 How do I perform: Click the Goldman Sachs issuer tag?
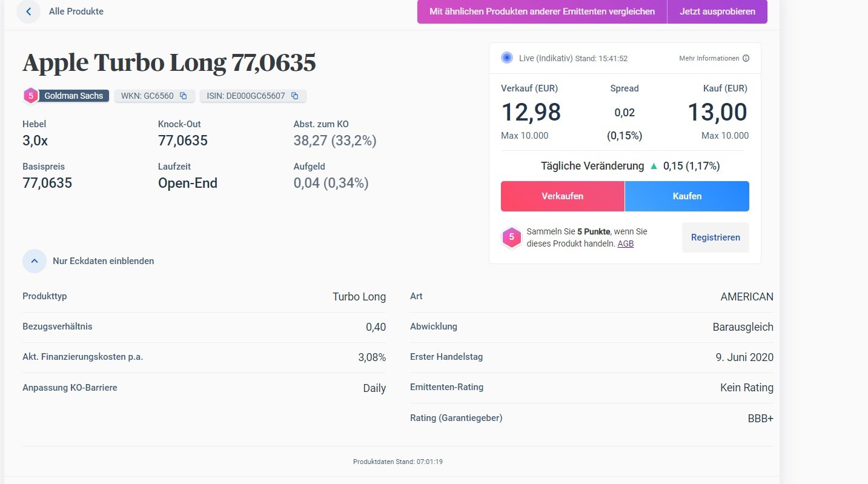pyautogui.click(x=74, y=96)
